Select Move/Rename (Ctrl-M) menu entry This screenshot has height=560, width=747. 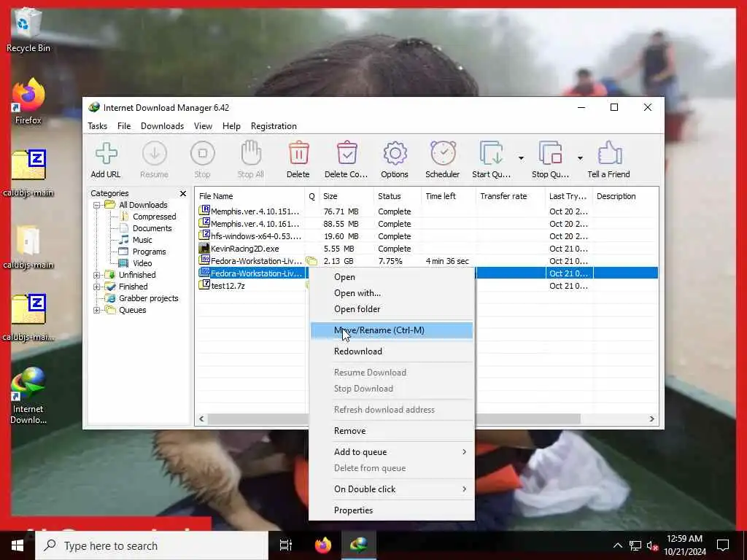392,330
